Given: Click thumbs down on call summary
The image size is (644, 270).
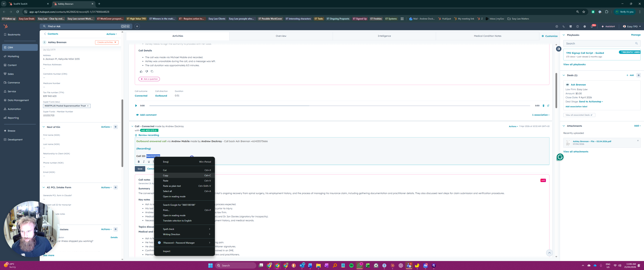Looking at the screenshot, I should tap(147, 72).
